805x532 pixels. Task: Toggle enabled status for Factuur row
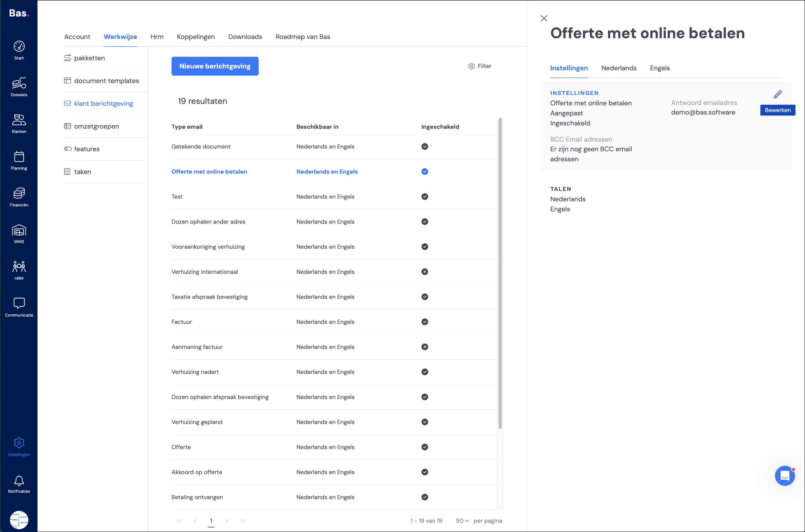[x=425, y=322]
